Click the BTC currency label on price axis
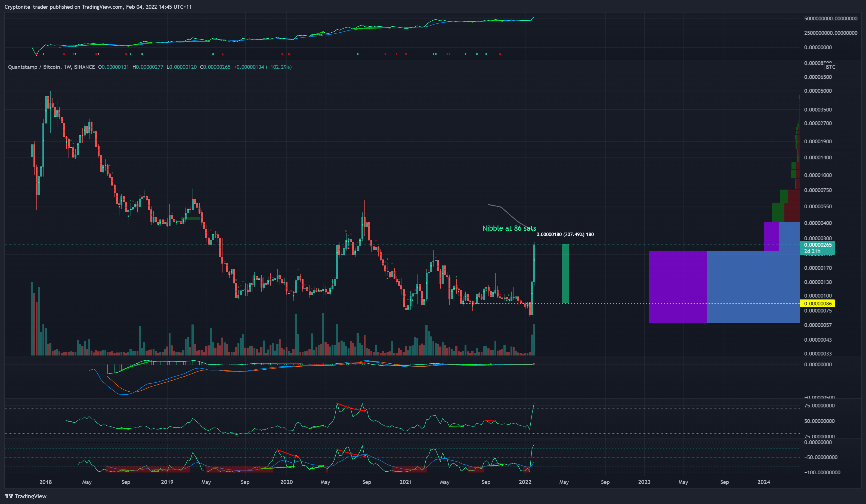This screenshot has height=504, width=866. click(x=830, y=67)
